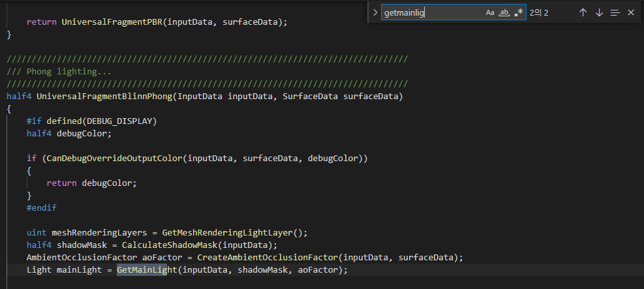Expand the Replace field with the chevron
The height and width of the screenshot is (289, 644).
point(375,12)
